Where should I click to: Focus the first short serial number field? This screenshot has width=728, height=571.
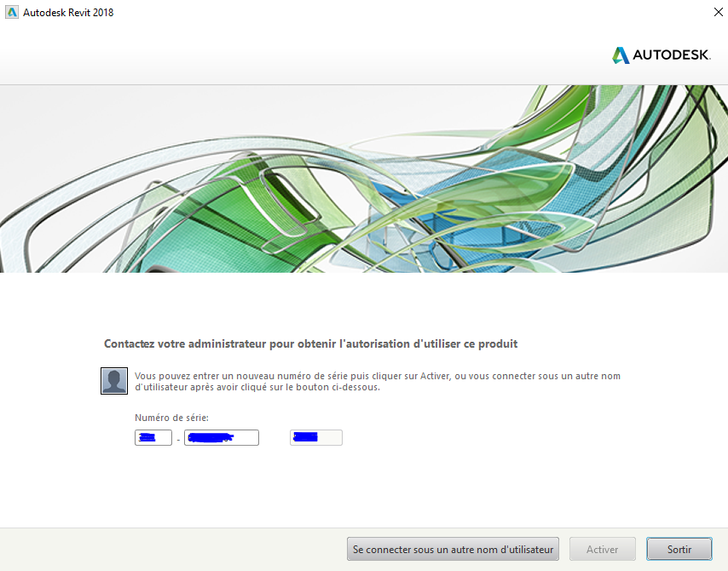click(153, 438)
